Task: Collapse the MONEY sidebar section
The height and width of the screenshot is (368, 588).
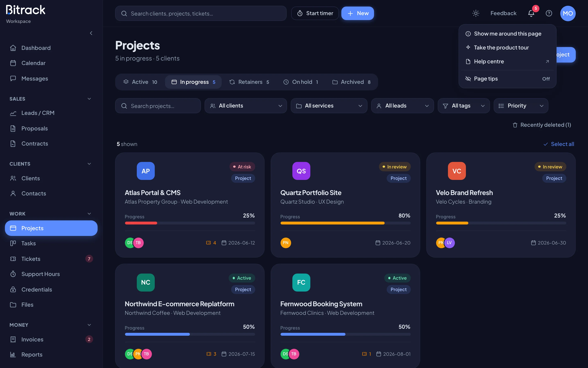Action: pyautogui.click(x=89, y=325)
